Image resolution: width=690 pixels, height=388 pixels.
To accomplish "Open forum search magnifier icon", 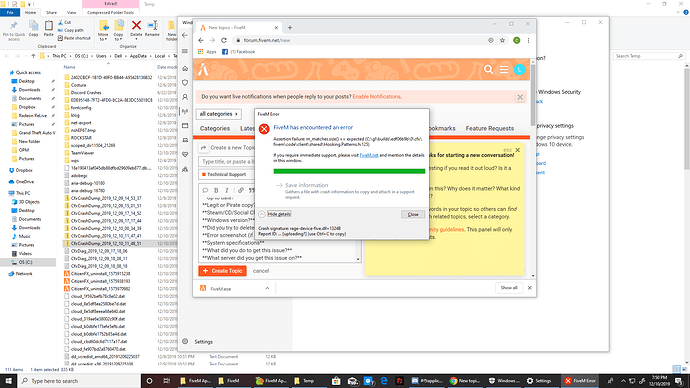I will (x=488, y=70).
